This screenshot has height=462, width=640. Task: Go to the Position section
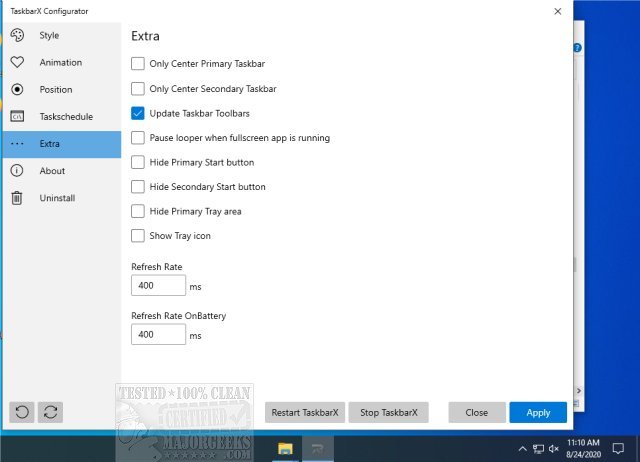[62, 89]
